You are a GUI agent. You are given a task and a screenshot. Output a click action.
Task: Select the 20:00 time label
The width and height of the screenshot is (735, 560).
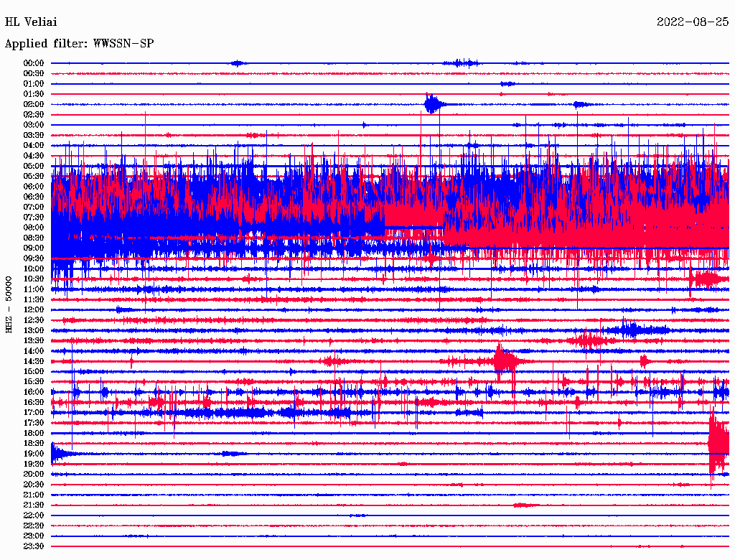point(34,475)
